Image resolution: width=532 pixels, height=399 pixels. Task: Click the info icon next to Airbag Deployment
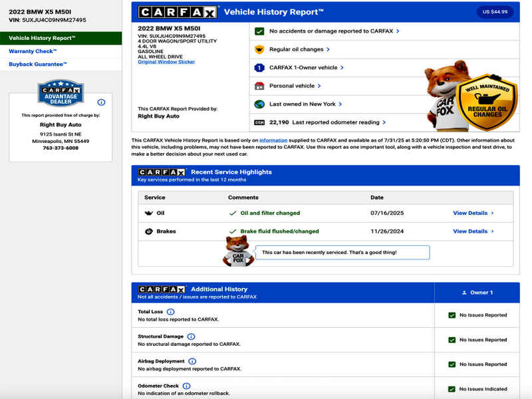(192, 361)
